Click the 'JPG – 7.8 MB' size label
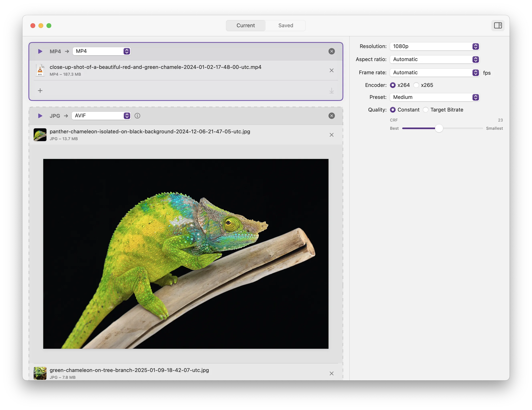The height and width of the screenshot is (410, 532). [x=63, y=377]
